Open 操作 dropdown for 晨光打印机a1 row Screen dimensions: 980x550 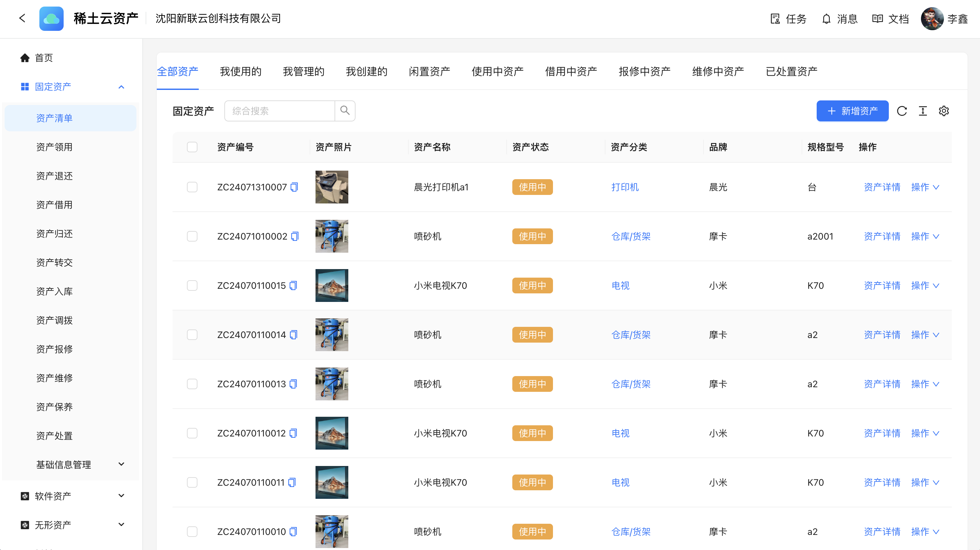pos(925,187)
